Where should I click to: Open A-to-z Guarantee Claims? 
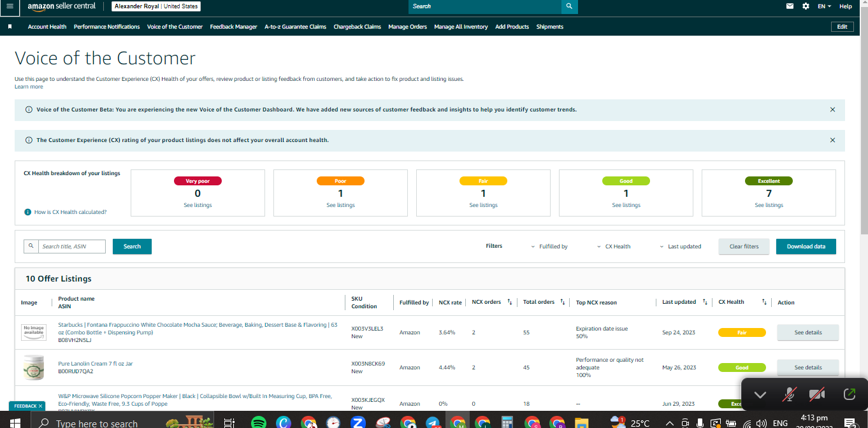coord(295,27)
